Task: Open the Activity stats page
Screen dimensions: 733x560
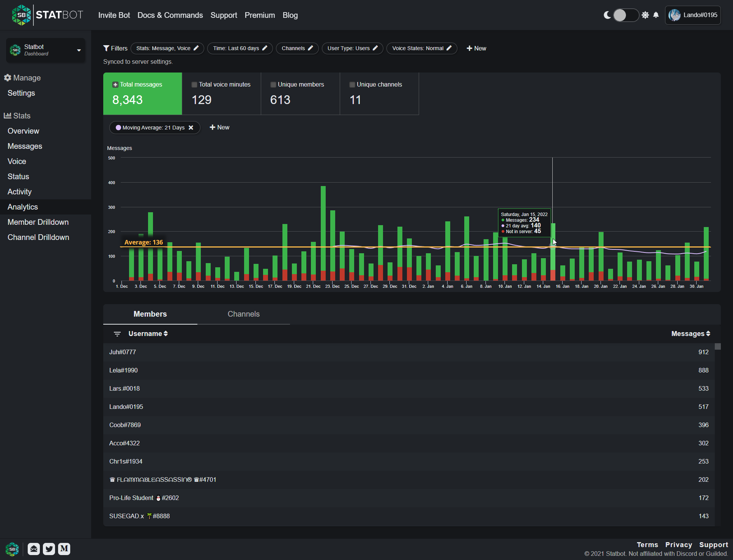Action: point(19,192)
